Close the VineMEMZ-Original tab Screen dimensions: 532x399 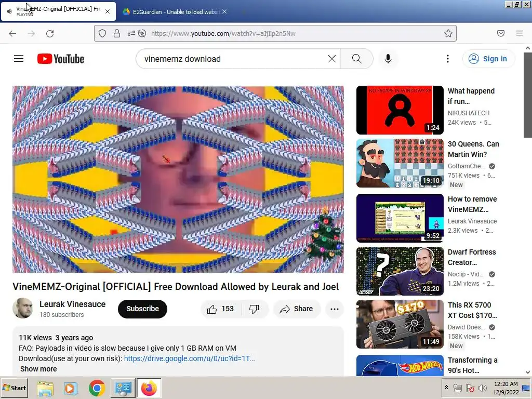coord(107,11)
